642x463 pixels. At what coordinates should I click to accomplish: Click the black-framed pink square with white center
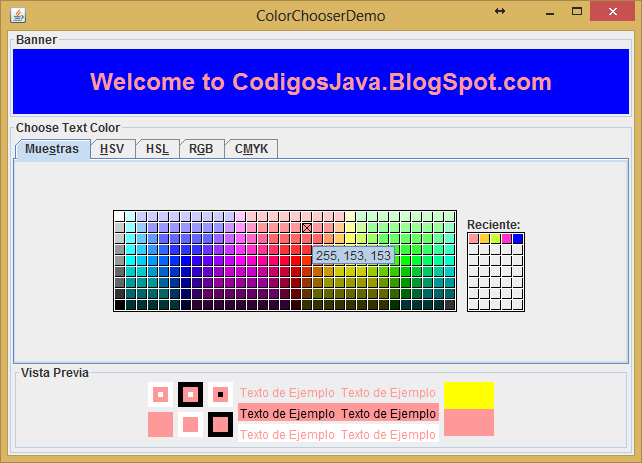click(x=190, y=395)
